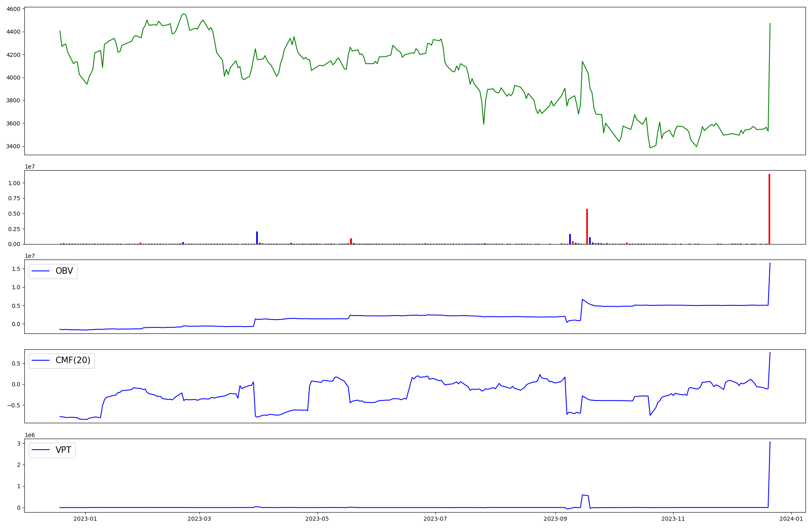Screen dimensions: 812x528
Task: Click the tallest red volume bar
Action: coord(769,209)
